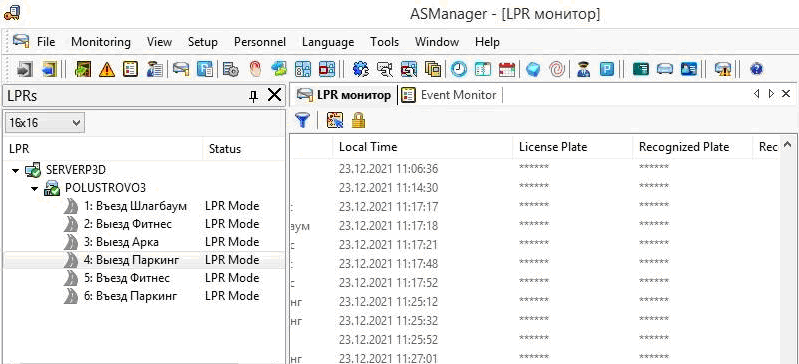799x364 pixels.
Task: Select the row with time 23.12.2021 11:06:36
Action: click(x=534, y=168)
